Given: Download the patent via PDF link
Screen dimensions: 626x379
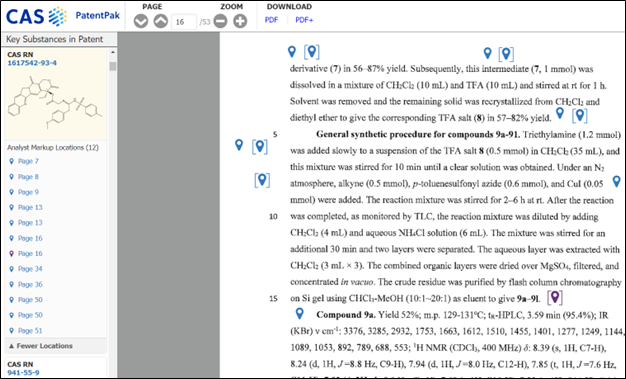Looking at the screenshot, I should (271, 20).
